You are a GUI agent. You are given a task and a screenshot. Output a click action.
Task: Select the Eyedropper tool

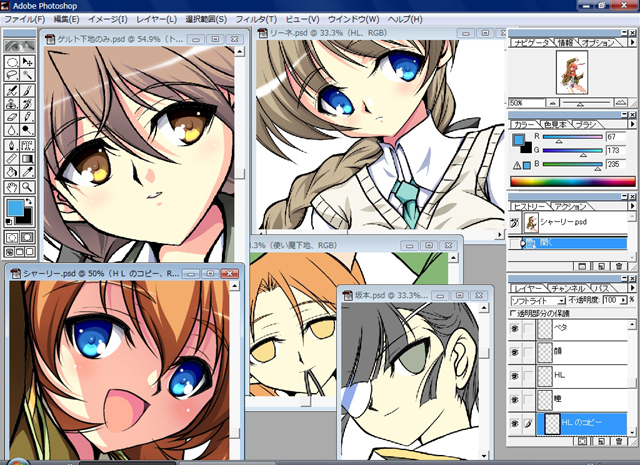pos(27,172)
